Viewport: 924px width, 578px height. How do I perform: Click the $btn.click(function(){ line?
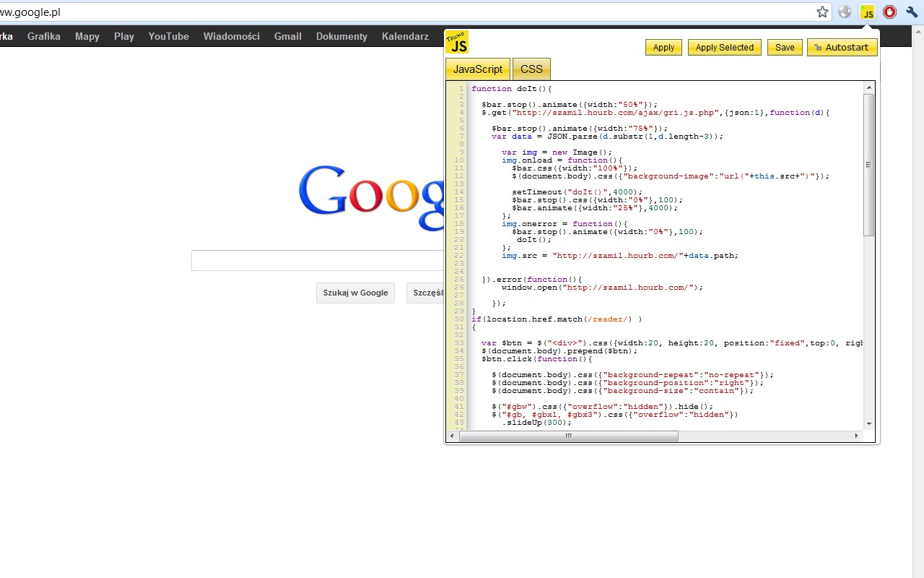click(537, 359)
